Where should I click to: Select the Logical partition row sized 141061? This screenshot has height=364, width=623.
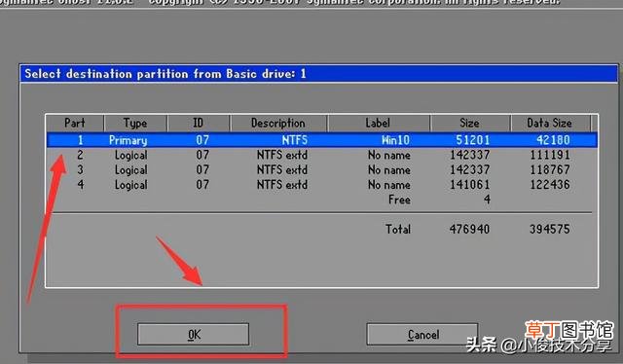coord(322,185)
